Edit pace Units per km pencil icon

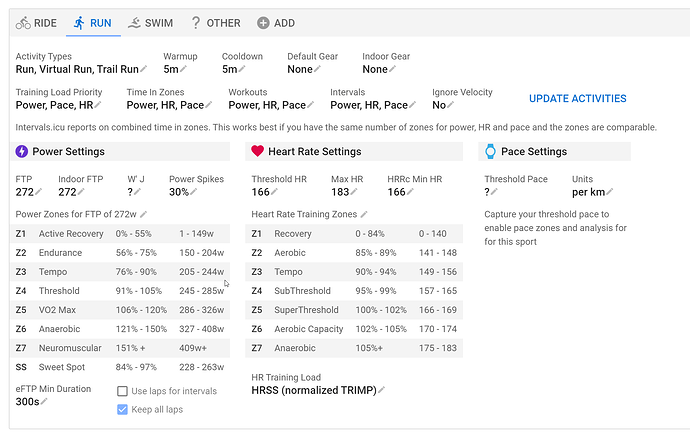[610, 191]
